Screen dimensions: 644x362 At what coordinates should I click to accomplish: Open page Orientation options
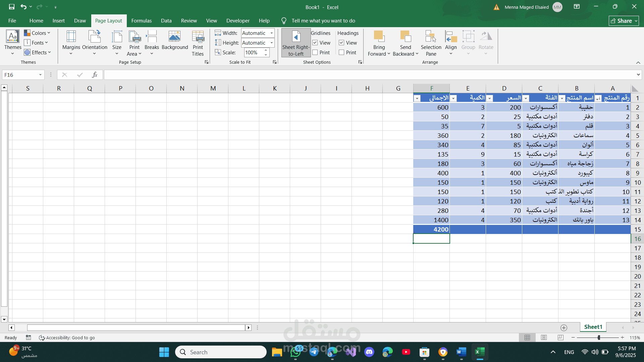(95, 43)
